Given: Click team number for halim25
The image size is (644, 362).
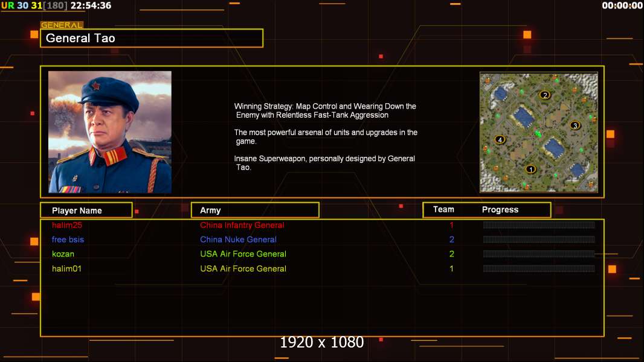Looking at the screenshot, I should pos(451,225).
